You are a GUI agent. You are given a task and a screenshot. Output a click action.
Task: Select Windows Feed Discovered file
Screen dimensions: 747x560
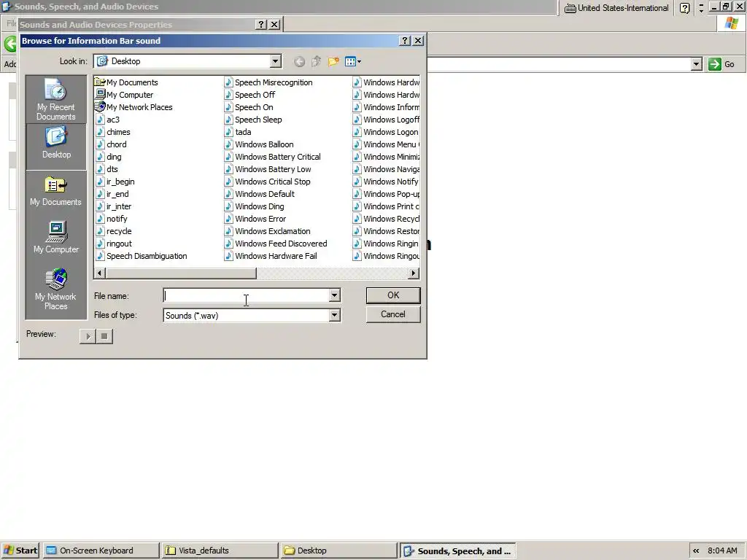276,244
